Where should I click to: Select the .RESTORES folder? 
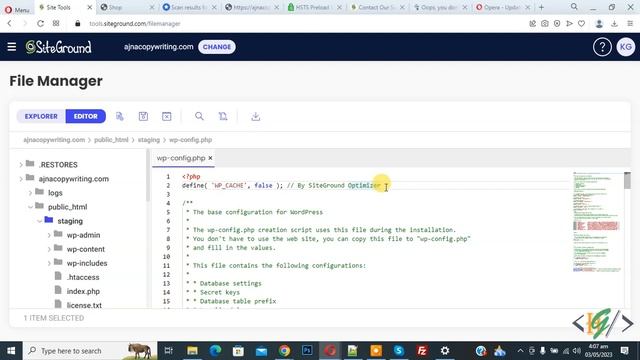click(58, 165)
